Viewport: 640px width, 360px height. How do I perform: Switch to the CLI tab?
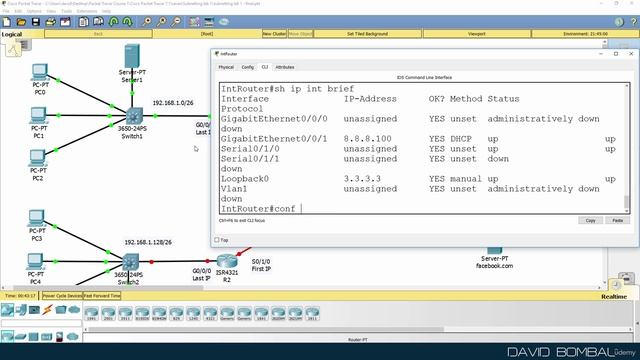[265, 67]
